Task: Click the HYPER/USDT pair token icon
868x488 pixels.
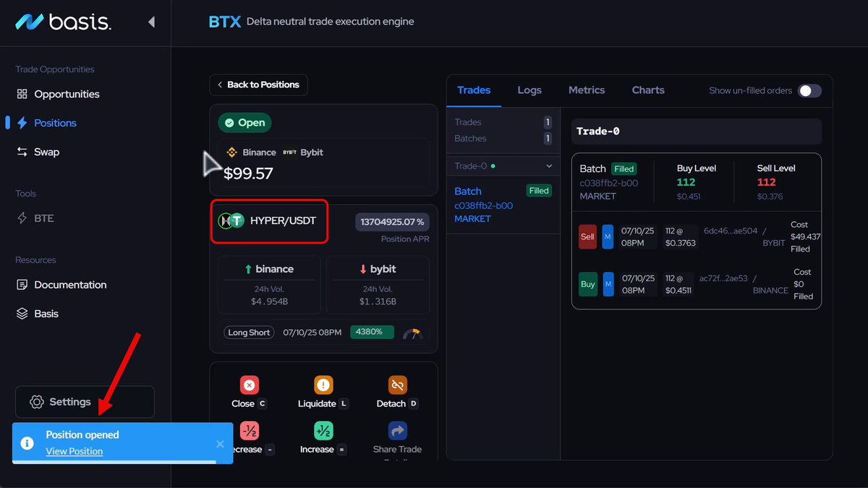Action: (231, 221)
